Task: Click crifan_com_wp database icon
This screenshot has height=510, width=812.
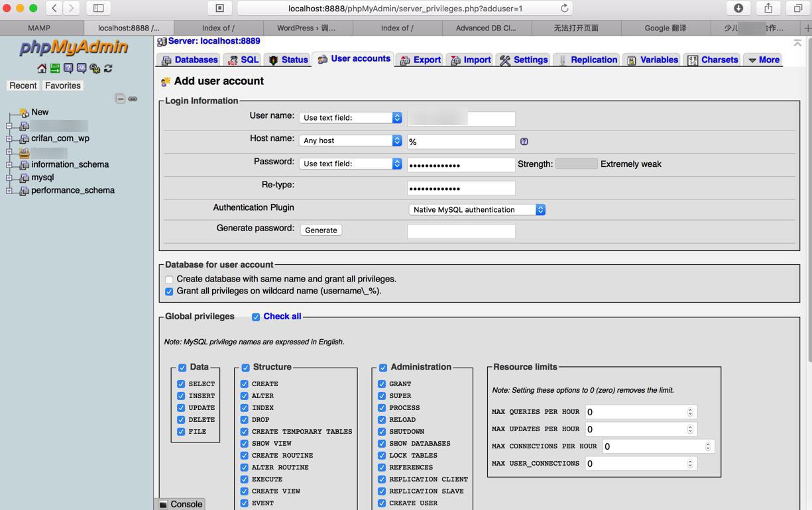Action: [25, 138]
